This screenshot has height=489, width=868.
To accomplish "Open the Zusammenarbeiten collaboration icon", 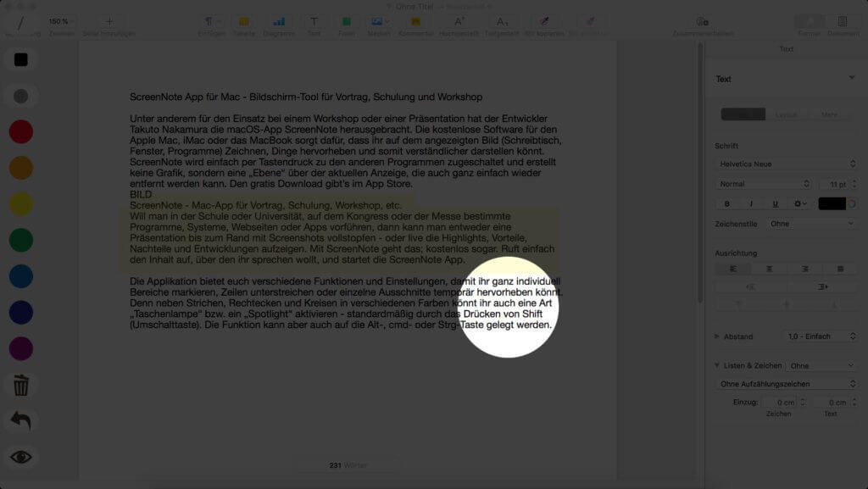I will click(x=702, y=21).
